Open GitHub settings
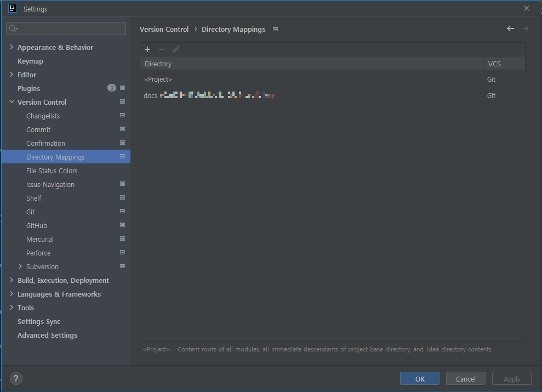 click(x=37, y=226)
